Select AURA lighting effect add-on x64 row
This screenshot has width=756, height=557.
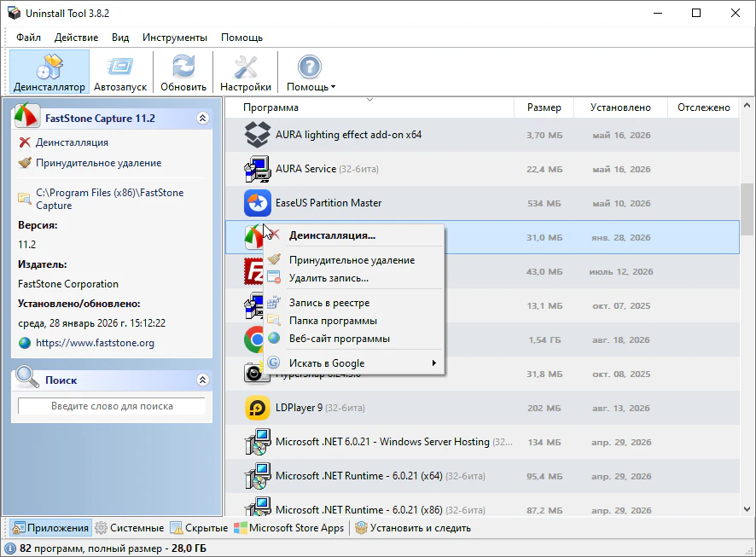482,135
